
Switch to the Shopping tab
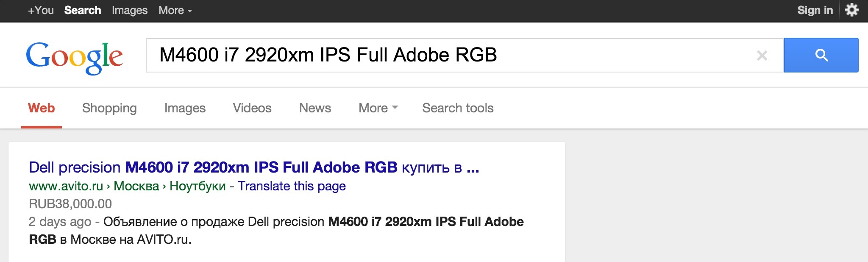pyautogui.click(x=109, y=108)
